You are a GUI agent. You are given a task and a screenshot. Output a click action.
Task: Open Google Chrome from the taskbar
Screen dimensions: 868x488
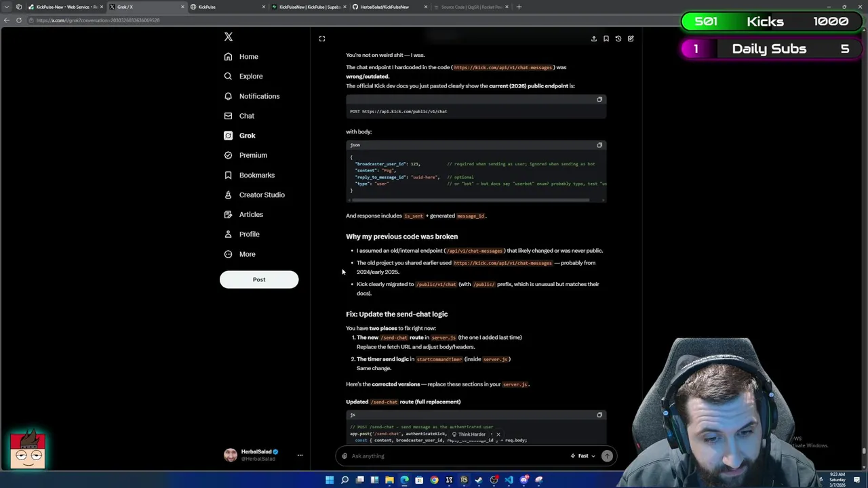point(434,480)
